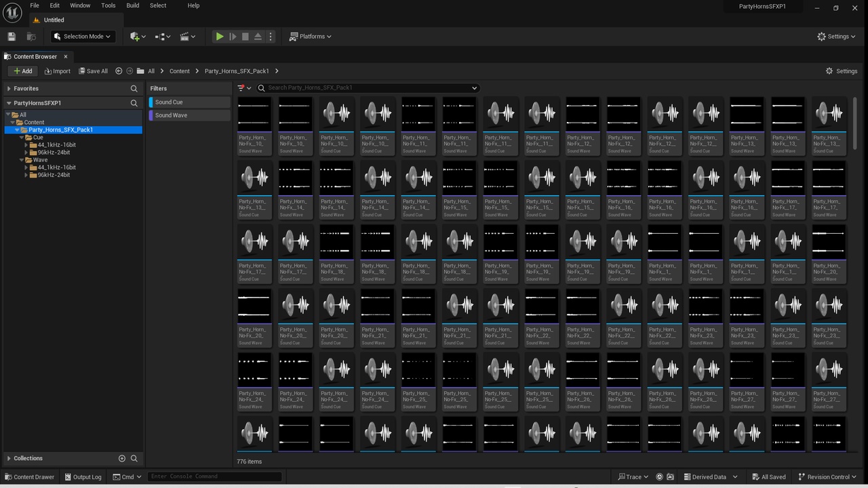The width and height of the screenshot is (868, 488).
Task: Click the gear icon for Content Browser Settings
Action: click(829, 71)
